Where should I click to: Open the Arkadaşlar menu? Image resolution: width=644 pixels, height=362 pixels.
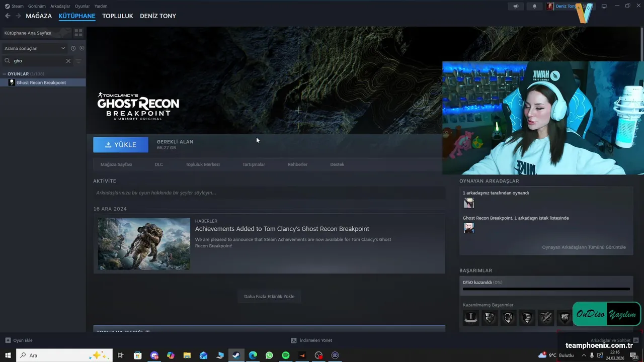point(60,6)
